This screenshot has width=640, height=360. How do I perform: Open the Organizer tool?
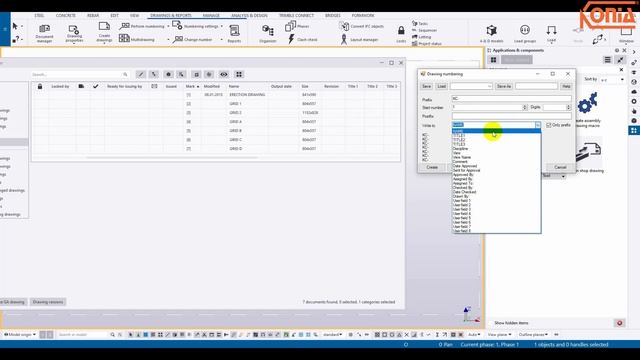click(x=268, y=33)
